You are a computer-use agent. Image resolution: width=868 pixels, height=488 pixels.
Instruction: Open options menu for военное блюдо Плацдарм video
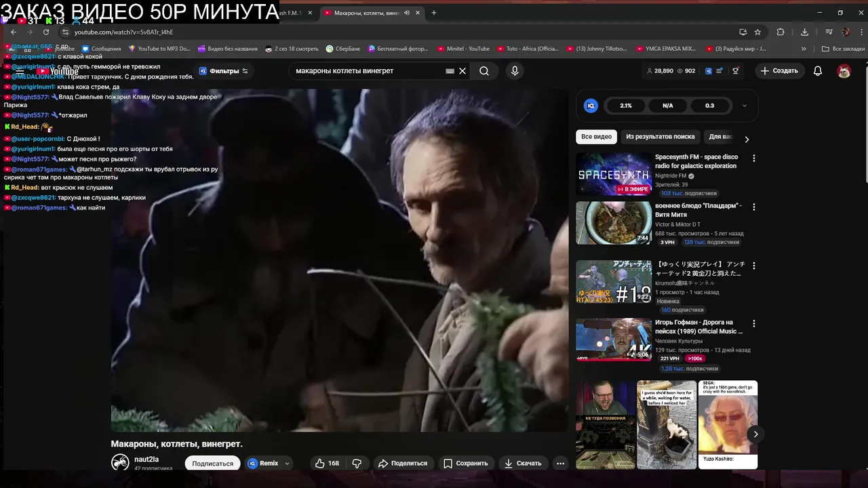(x=753, y=207)
